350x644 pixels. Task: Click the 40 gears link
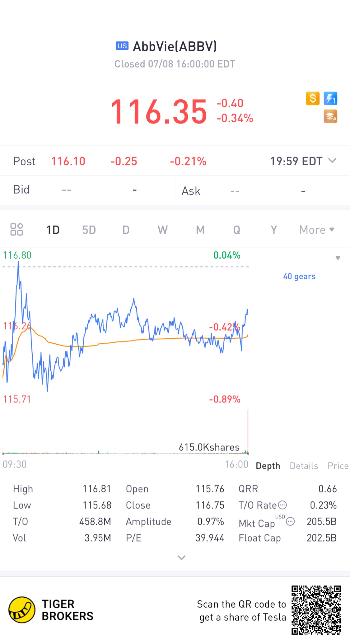tap(299, 276)
